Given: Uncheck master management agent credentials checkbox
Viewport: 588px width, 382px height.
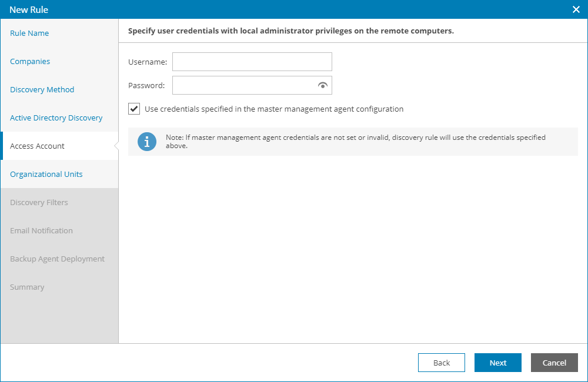Looking at the screenshot, I should [x=134, y=109].
